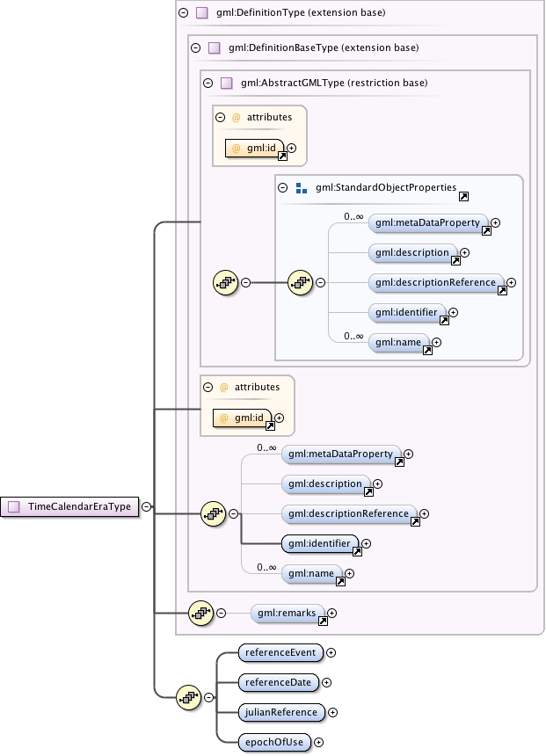546x756 pixels.
Task: Follow reference arrow of gml:descriptionReference in StandardObjectProperties
Action: pos(502,291)
